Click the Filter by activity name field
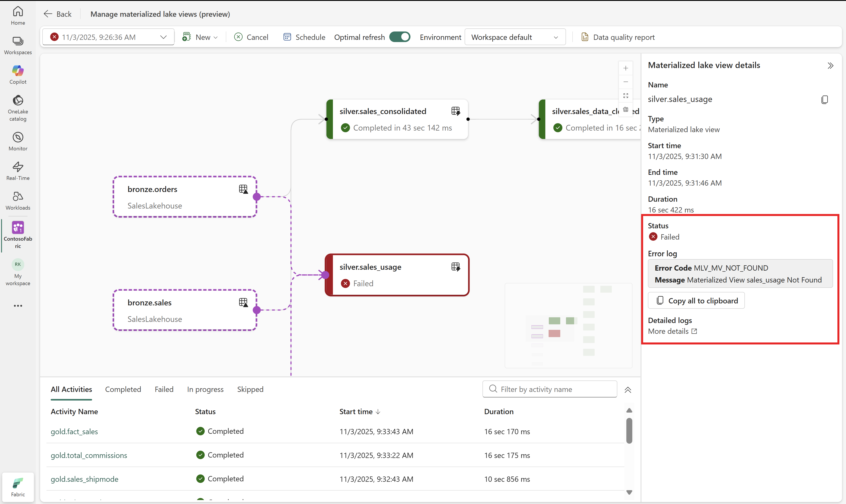Screen dimensions: 846x504 550,389
